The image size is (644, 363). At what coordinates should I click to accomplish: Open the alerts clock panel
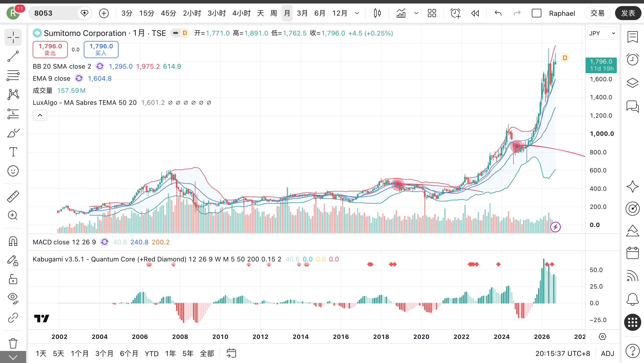click(x=632, y=60)
